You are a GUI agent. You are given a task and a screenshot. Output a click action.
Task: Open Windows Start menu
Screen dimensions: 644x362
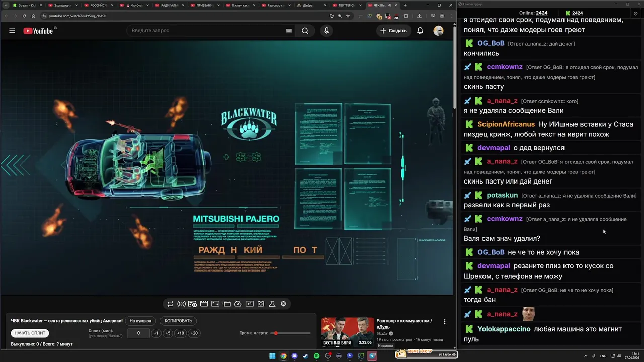(272, 356)
